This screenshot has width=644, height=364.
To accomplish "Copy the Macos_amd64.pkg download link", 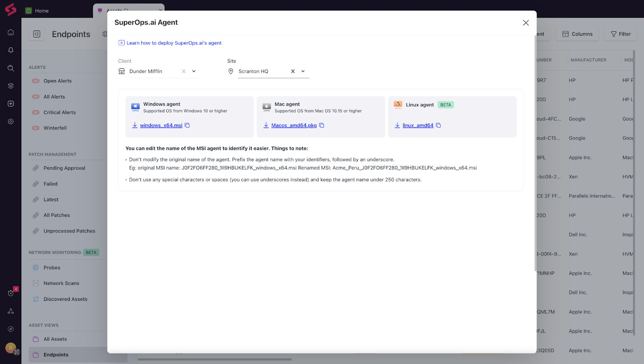I will point(322,125).
